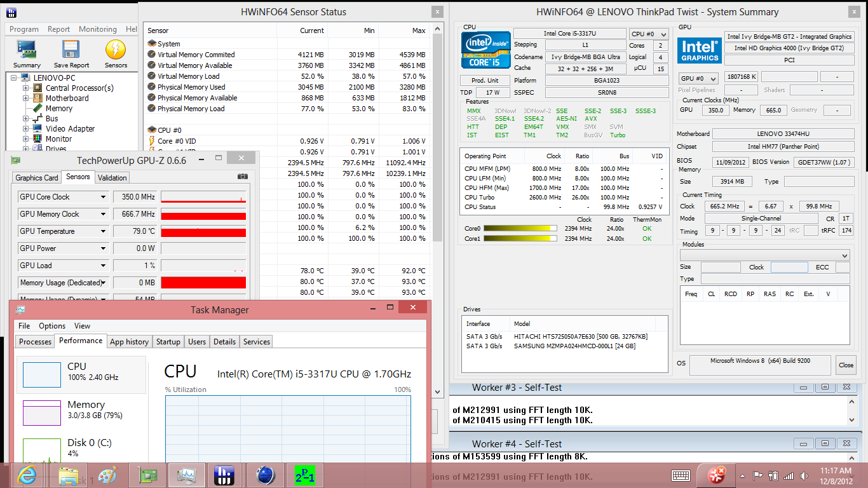Switch to Task Manager taskbar icon
This screenshot has height=488, width=868.
pos(187,475)
